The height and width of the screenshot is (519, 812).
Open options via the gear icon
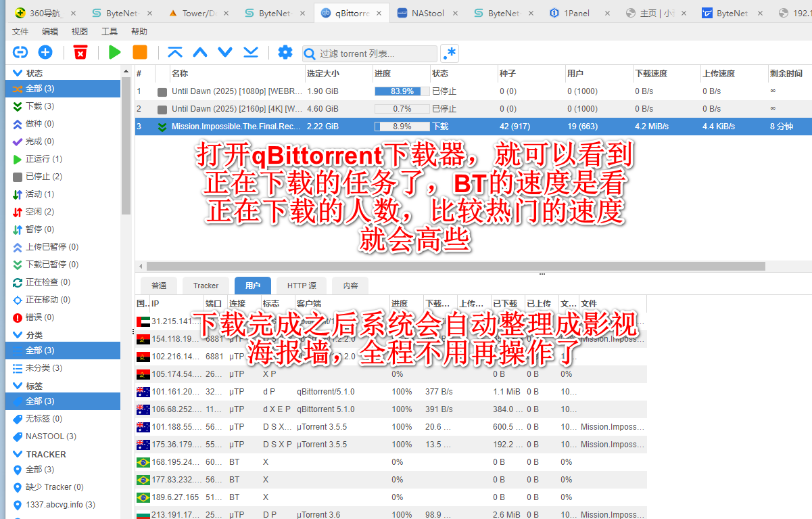(285, 53)
